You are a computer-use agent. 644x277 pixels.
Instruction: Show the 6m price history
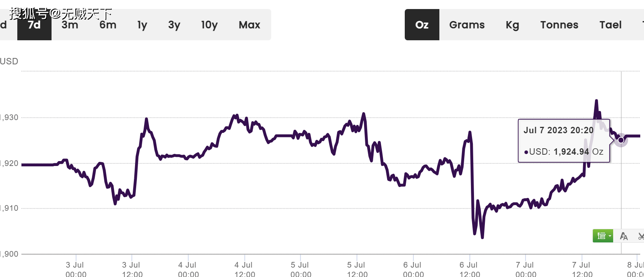tap(108, 25)
